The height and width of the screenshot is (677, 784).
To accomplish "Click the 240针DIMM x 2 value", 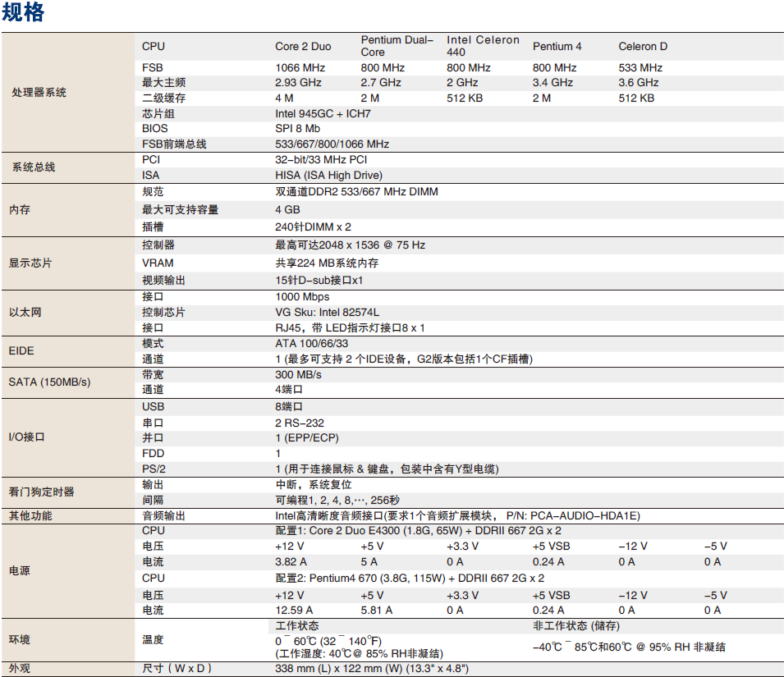I will [313, 226].
